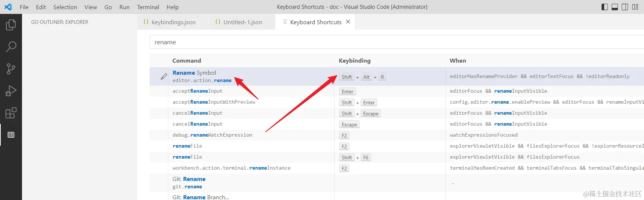Select cancelRenameInput row with Shift+Escape
644x200 pixels.
point(397,113)
